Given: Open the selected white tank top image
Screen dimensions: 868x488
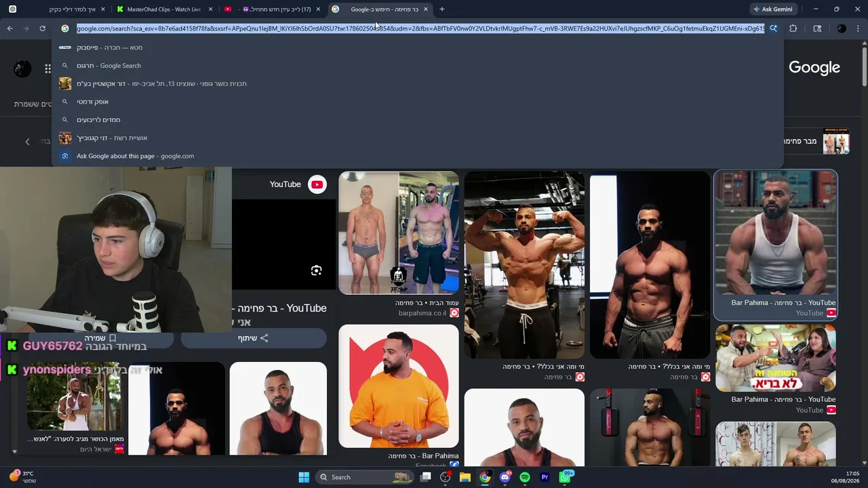Looking at the screenshot, I should (776, 232).
